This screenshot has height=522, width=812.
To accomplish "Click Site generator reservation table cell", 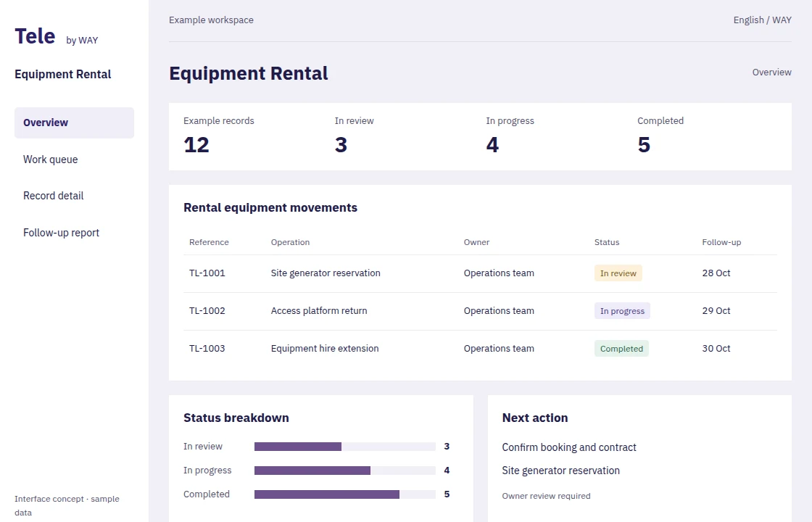I will pyautogui.click(x=326, y=273).
